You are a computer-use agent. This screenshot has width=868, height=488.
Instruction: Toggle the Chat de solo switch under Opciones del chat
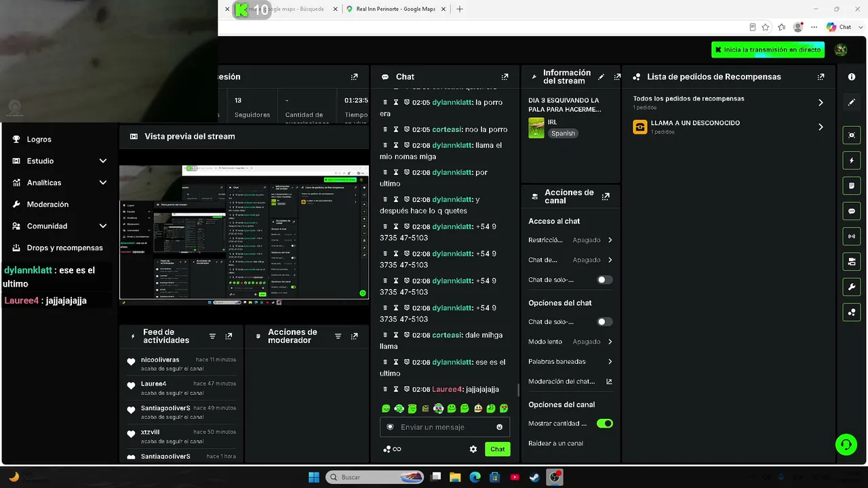[604, 322]
